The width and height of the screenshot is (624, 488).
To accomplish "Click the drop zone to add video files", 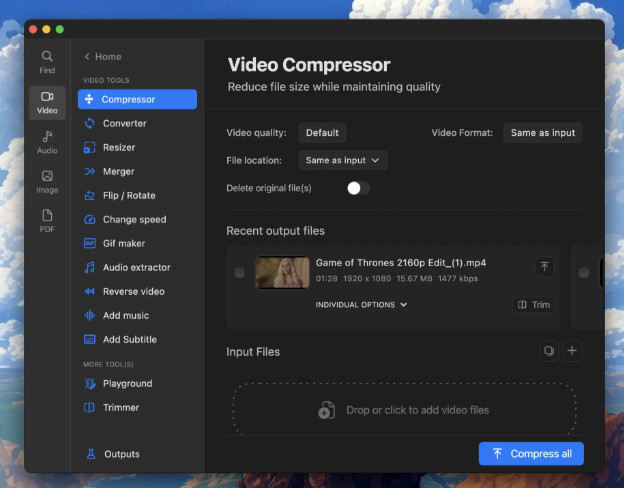I will tap(404, 409).
